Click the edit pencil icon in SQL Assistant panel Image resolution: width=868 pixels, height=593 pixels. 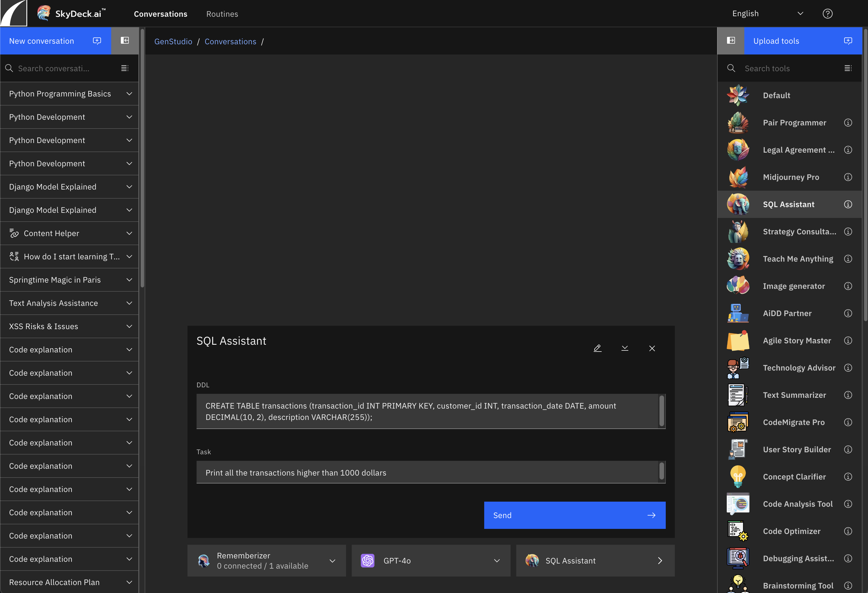(597, 348)
